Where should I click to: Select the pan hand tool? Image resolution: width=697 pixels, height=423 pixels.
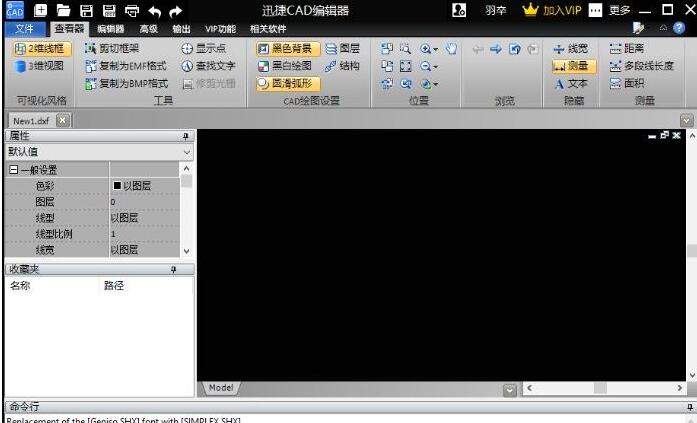450,48
